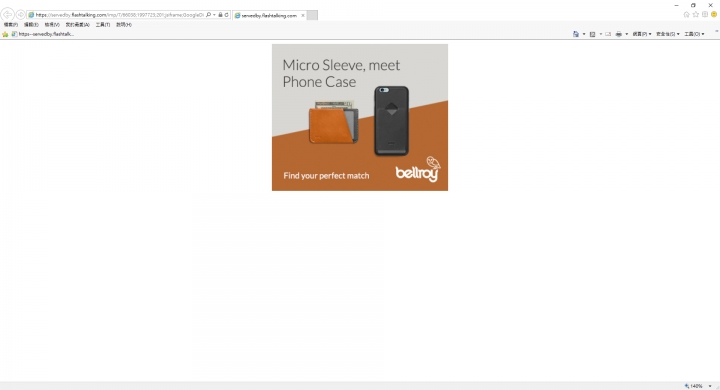Select the servedby.flashtalking.com tab

269,16
